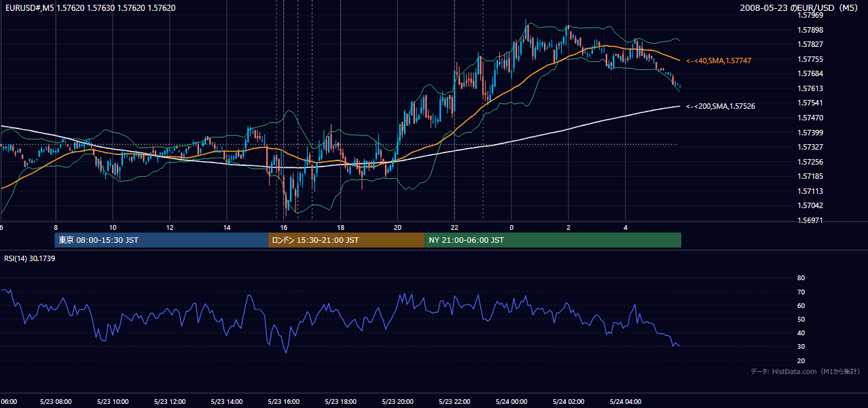Click the white 200 SMA label 1.57526
Screen dimensions: 868x408
(720, 106)
